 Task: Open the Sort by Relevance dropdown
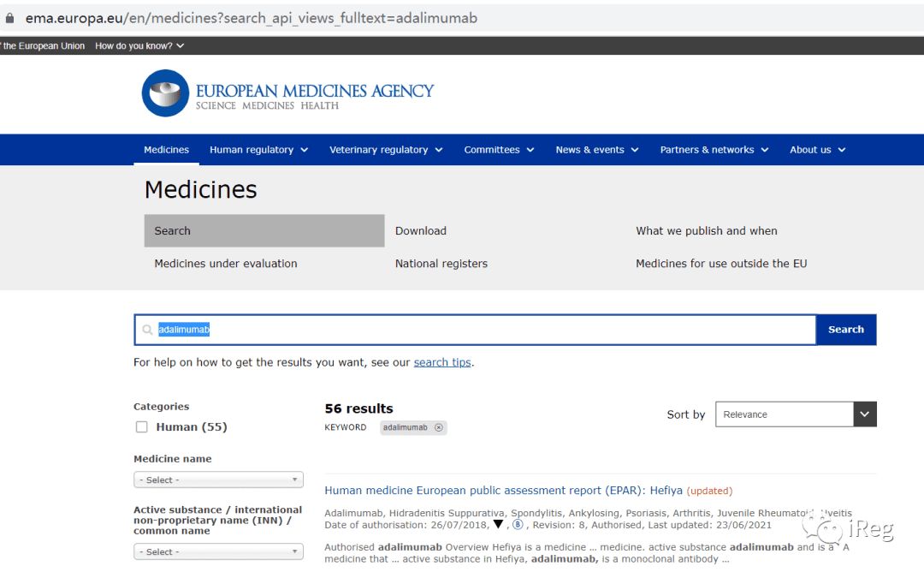[x=796, y=414]
